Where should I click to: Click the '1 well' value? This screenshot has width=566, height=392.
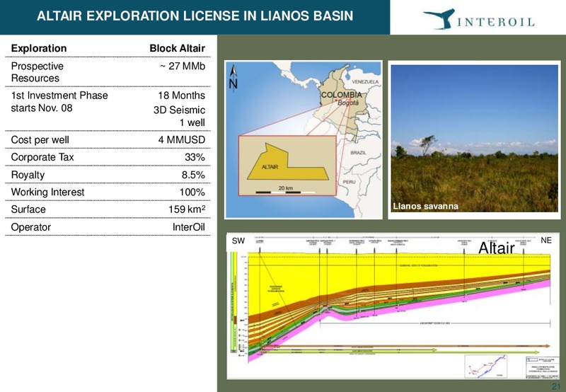pos(192,122)
